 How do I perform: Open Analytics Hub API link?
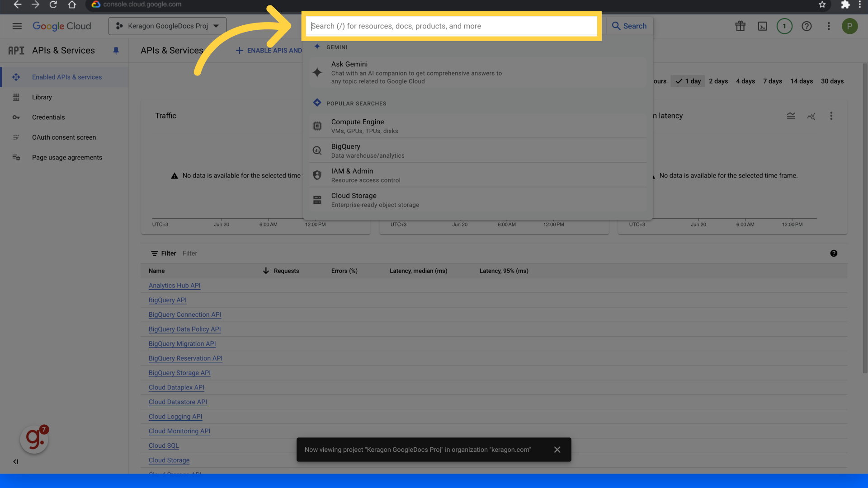coord(175,286)
